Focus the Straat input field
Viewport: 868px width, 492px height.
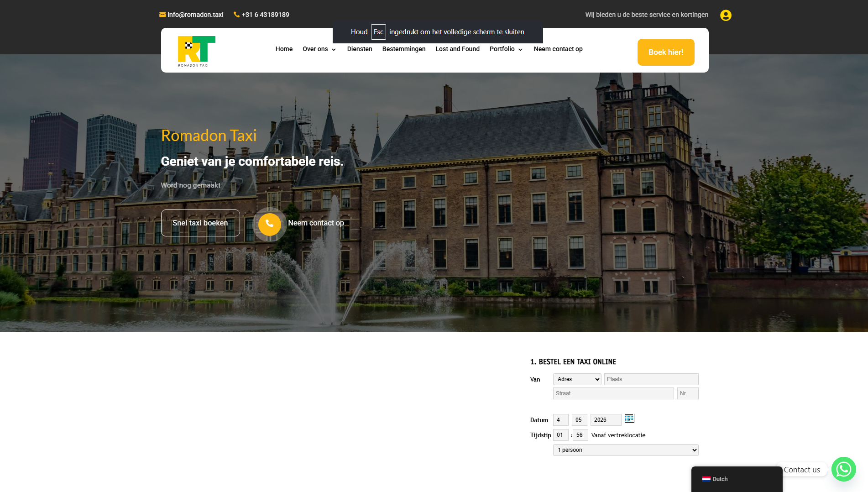(613, 393)
